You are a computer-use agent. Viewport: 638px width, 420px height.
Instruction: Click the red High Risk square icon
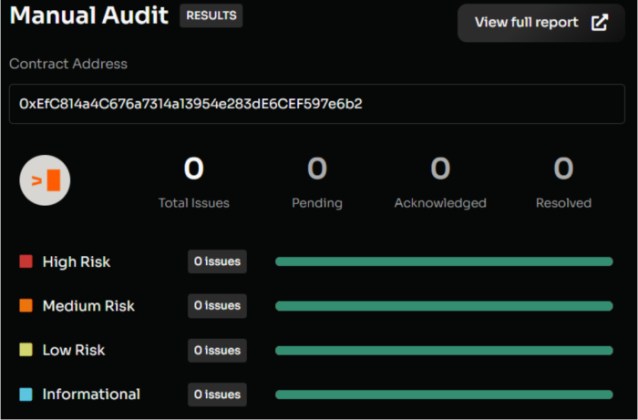click(x=26, y=262)
